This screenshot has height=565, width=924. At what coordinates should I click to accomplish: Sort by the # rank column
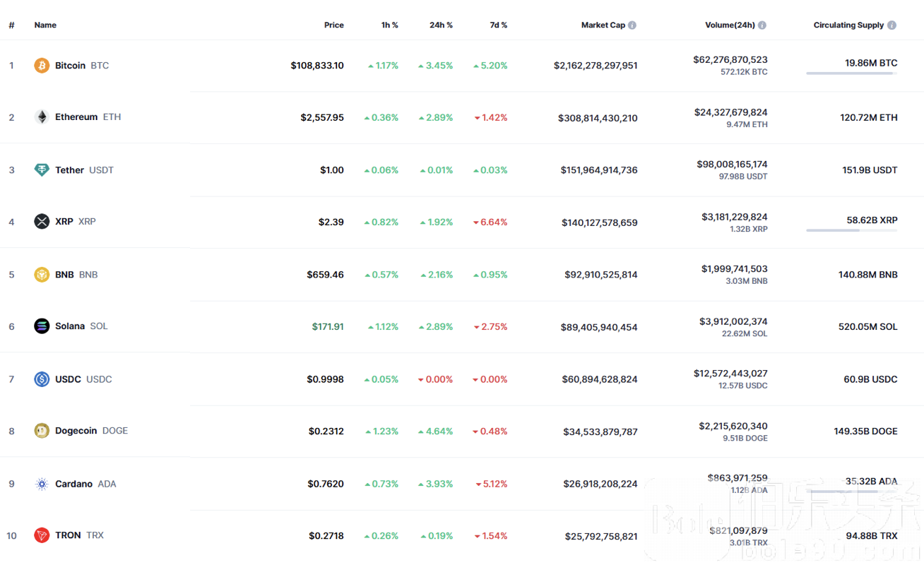[11, 25]
